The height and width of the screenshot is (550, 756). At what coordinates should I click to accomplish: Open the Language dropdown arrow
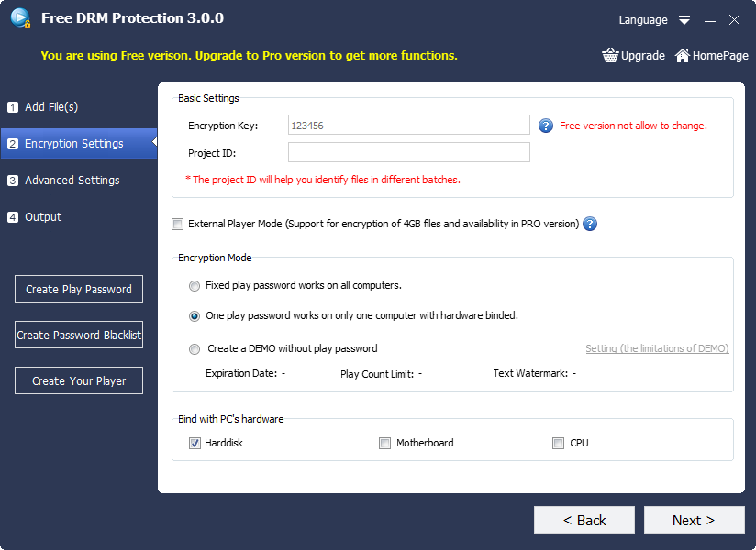(684, 20)
